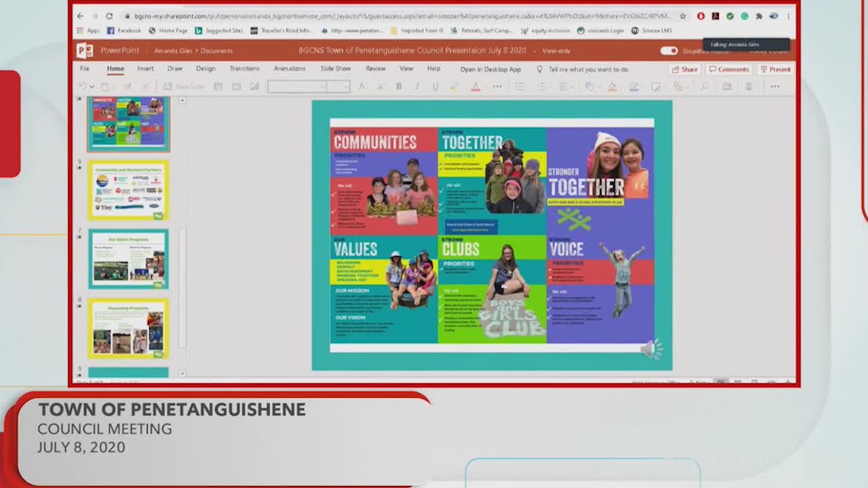Viewport: 868px width, 488px height.
Task: Click the Increase Font Size icon
Action: (x=362, y=87)
